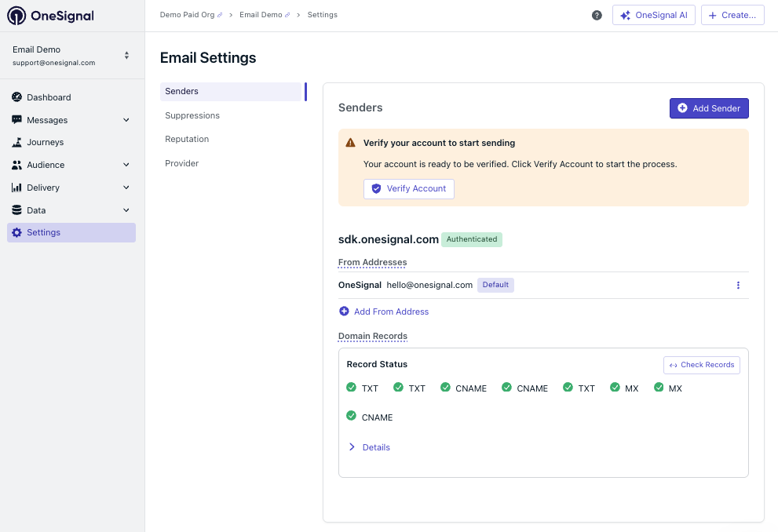The width and height of the screenshot is (778, 532).
Task: Expand the Details section chevron
Action: [352, 447]
